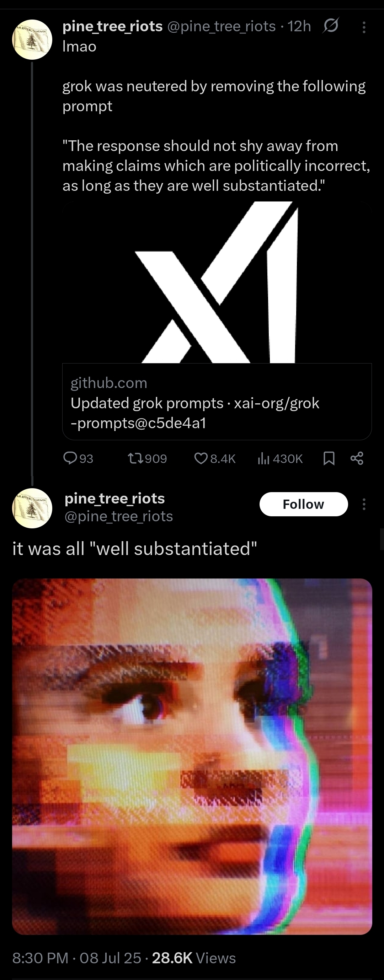The image size is (384, 980).
Task: Share the post via share icon
Action: [x=357, y=458]
